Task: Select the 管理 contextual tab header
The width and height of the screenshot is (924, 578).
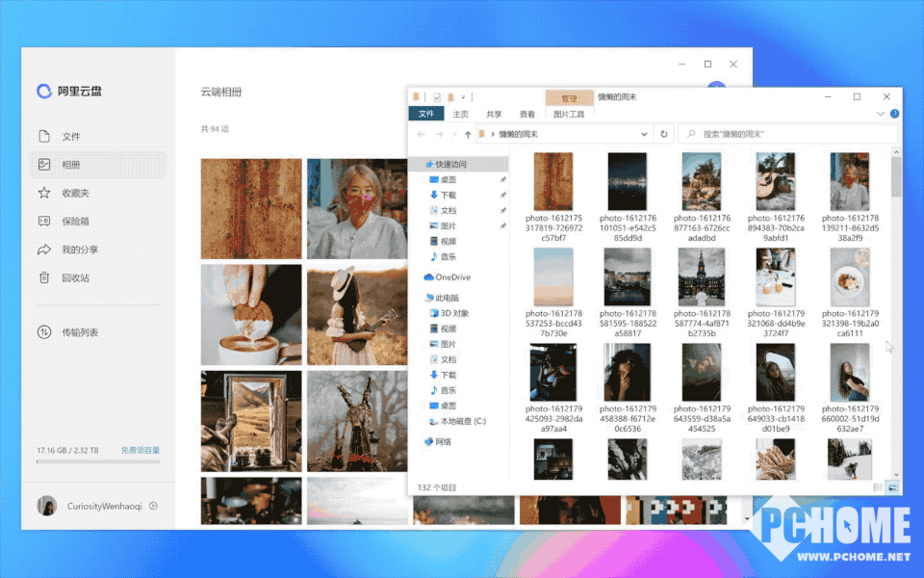Action: coord(569,98)
